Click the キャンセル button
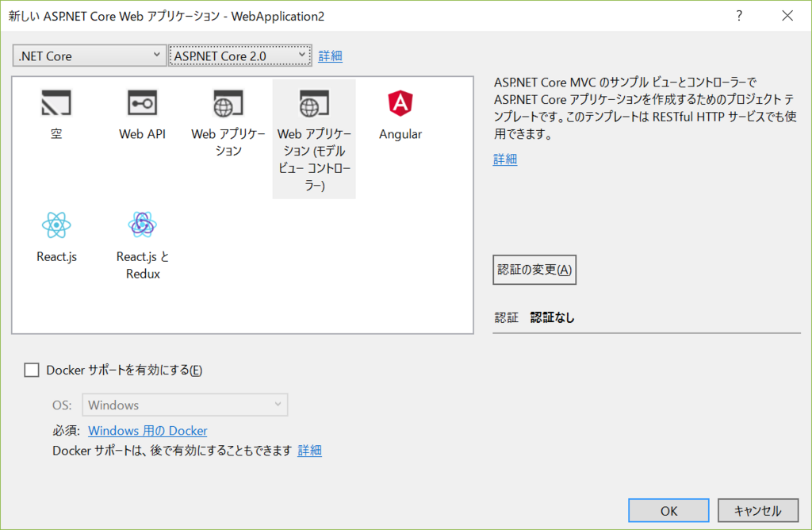 [x=757, y=511]
